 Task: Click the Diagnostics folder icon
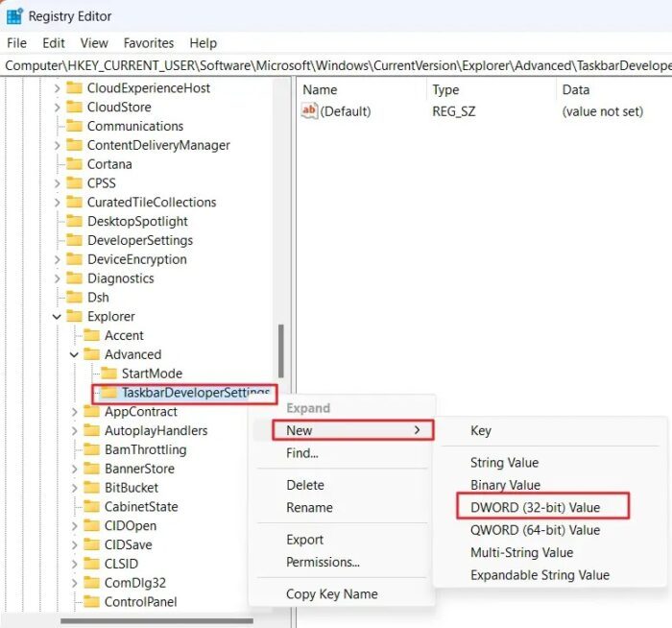point(74,278)
